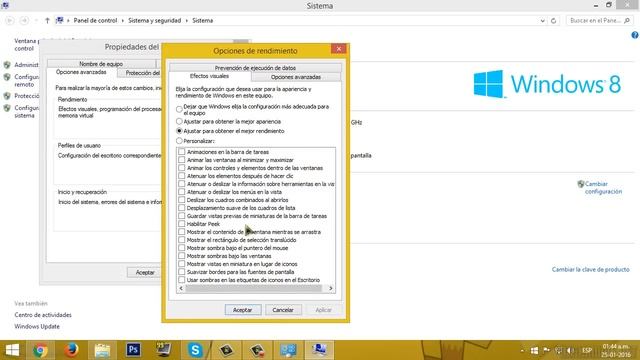Launch Google Chrome from taskbar
640x360 pixels.
40,350
